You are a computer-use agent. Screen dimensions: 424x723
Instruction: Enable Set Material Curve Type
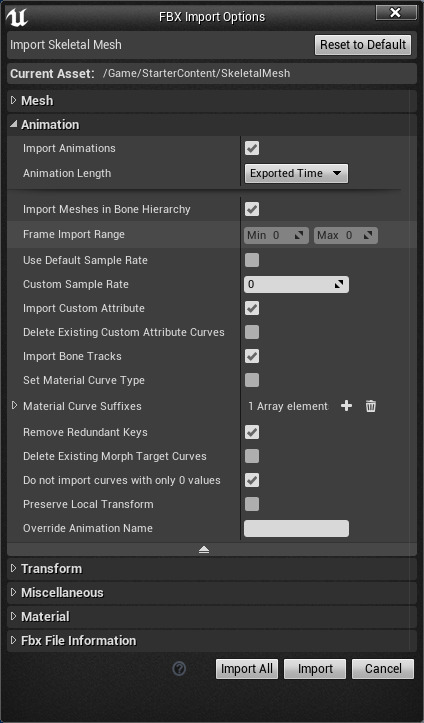[x=252, y=380]
